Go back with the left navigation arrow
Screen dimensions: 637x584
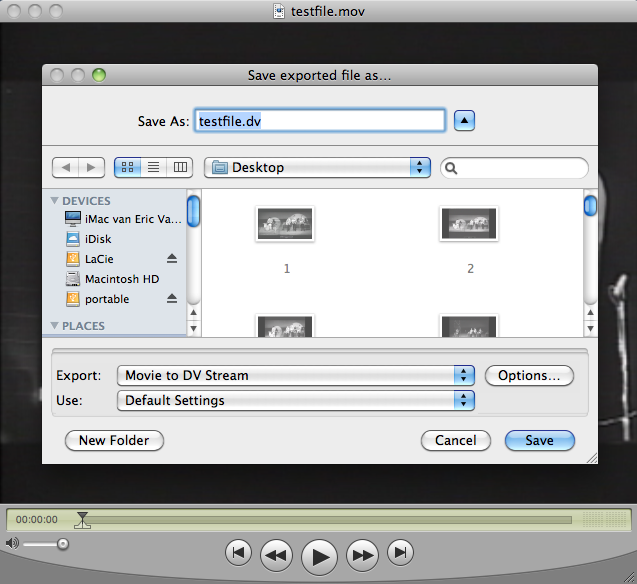point(65,167)
